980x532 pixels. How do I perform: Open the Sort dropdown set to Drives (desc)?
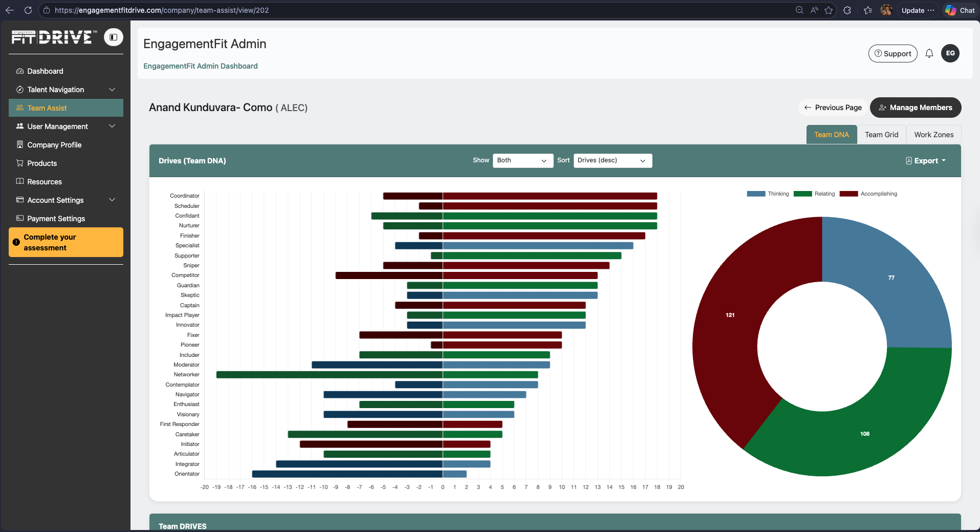tap(613, 161)
